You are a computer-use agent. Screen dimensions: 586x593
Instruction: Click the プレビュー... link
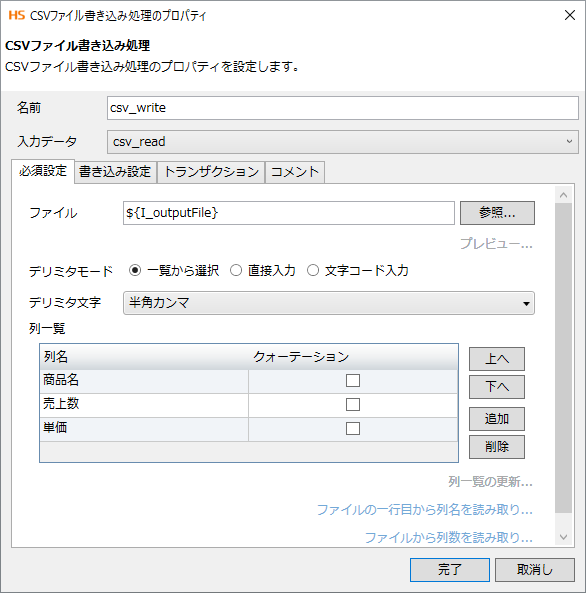(x=496, y=244)
